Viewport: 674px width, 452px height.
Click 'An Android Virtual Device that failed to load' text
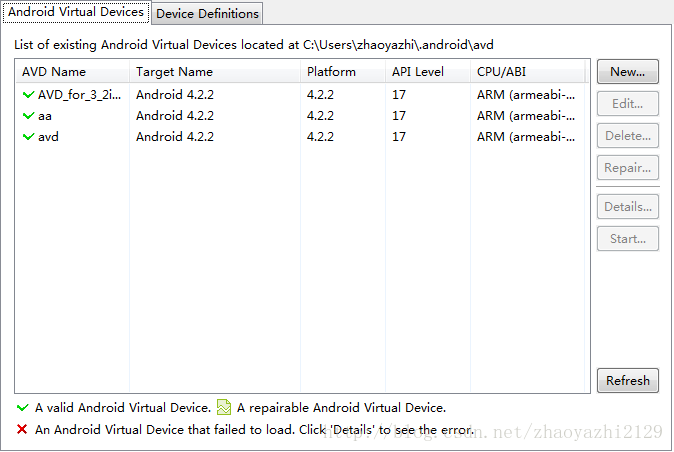(x=164, y=429)
